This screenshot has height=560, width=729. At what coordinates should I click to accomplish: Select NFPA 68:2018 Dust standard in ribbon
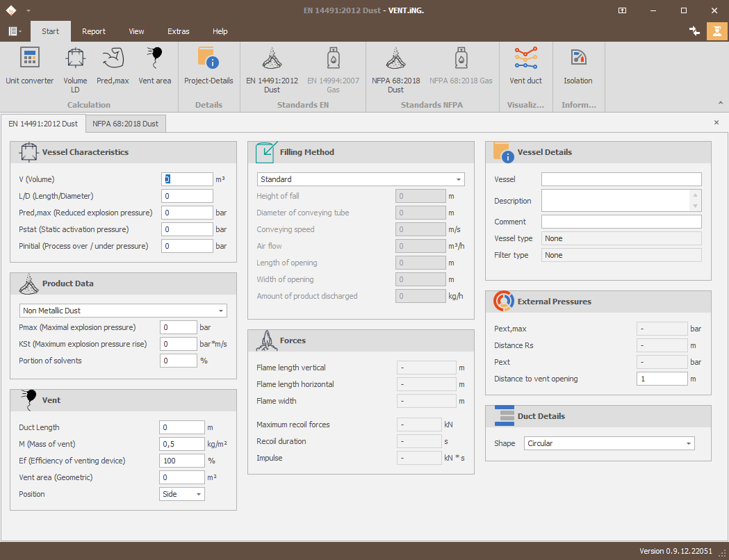pos(395,70)
